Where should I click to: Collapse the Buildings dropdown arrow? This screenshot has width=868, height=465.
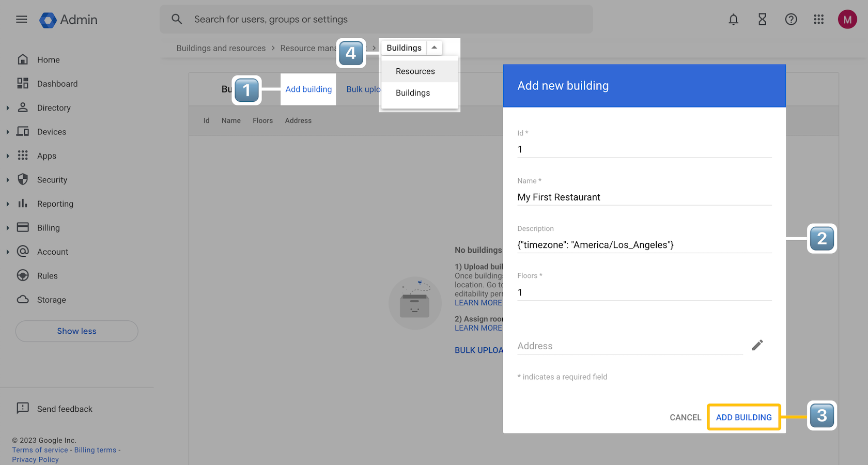(435, 48)
